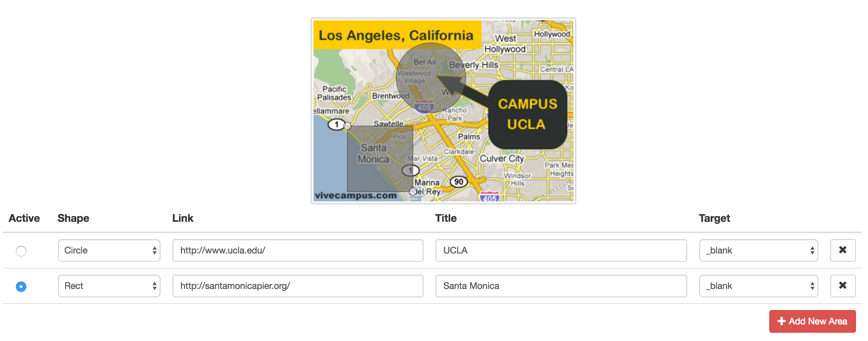Open target dropdown for Santa Monica row

tap(758, 286)
